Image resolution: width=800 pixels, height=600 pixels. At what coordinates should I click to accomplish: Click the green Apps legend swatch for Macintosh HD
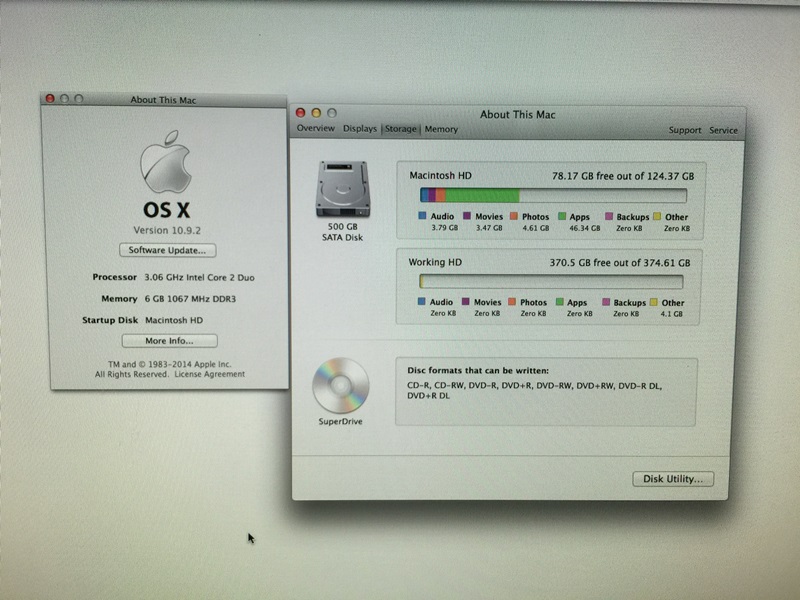pyautogui.click(x=562, y=216)
